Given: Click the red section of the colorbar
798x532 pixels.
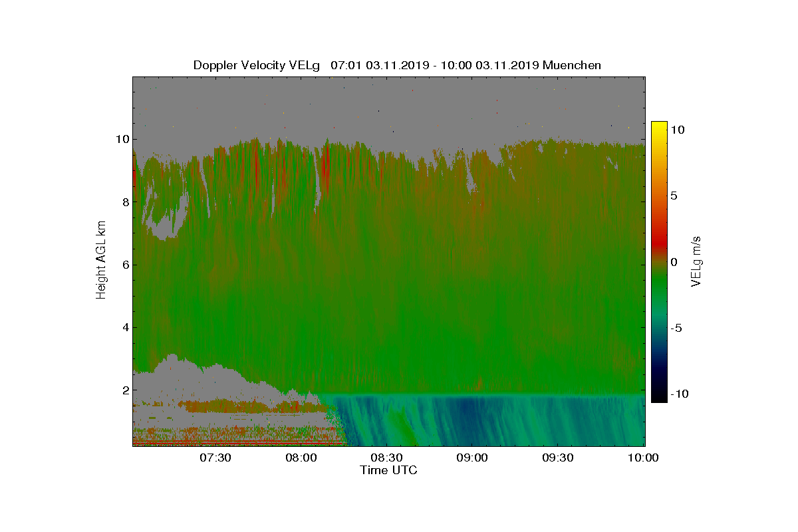Looking at the screenshot, I should click(x=659, y=243).
